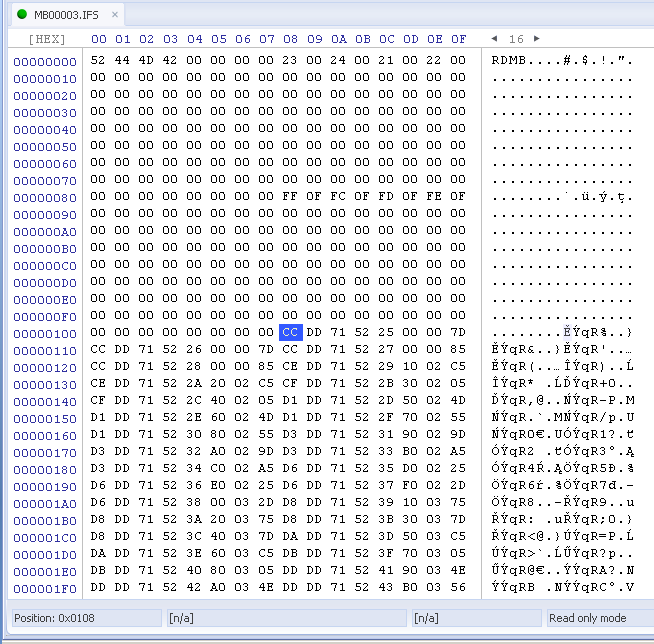Click byte 24 in row 00000000
This screenshot has width=654, height=644.
pyautogui.click(x=338, y=60)
